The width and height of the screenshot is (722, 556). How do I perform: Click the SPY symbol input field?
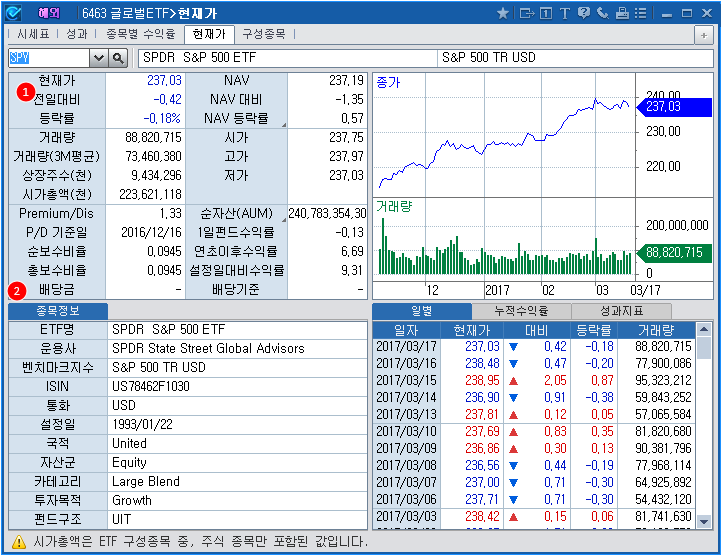[x=49, y=58]
